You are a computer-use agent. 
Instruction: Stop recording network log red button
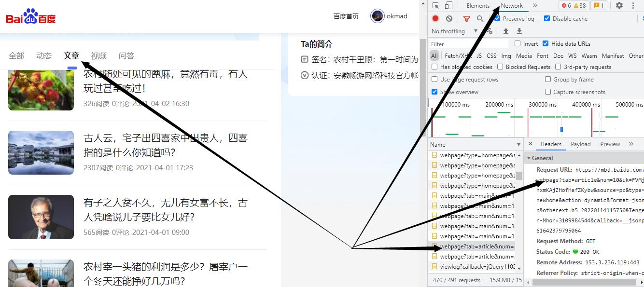pyautogui.click(x=435, y=18)
